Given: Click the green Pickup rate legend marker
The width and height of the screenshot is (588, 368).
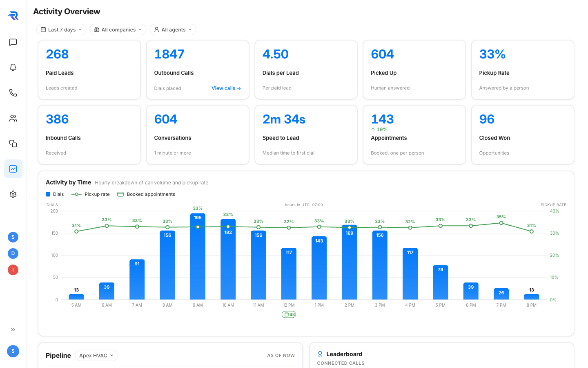Looking at the screenshot, I should click(x=76, y=194).
